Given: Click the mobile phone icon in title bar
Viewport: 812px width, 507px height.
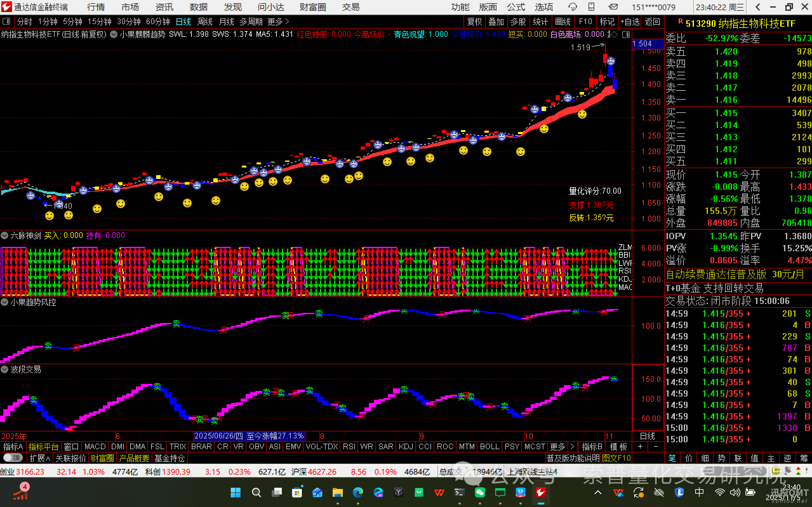Looking at the screenshot, I should [591, 7].
